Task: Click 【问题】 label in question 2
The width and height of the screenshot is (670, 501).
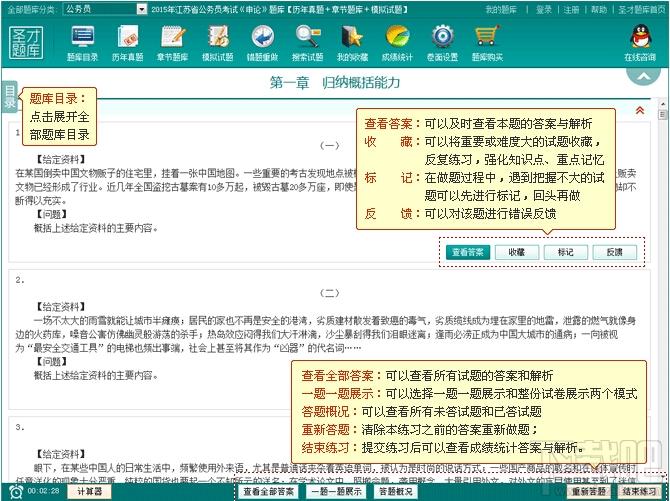Action: pos(51,362)
